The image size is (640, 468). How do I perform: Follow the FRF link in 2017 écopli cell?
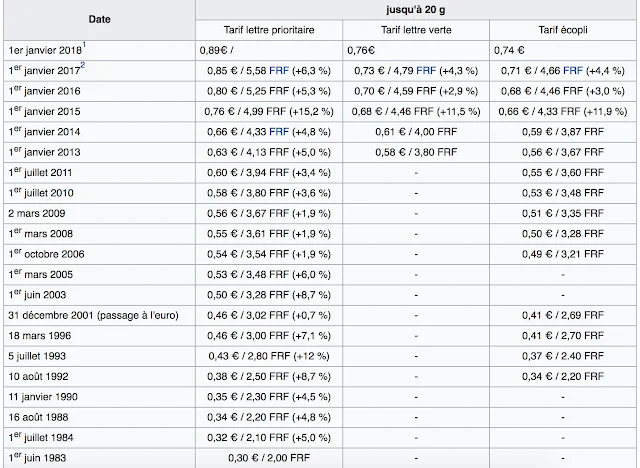[x=573, y=71]
